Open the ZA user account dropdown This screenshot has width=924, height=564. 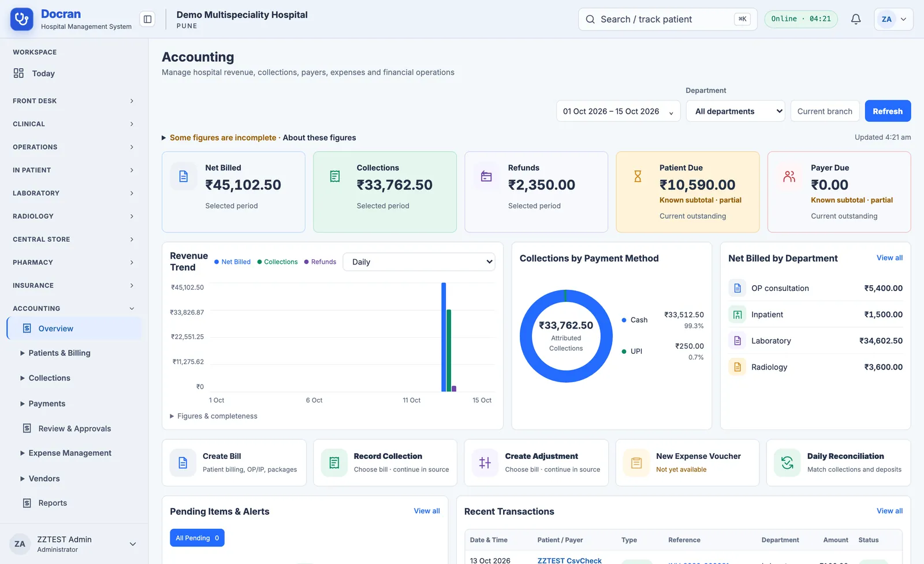point(893,19)
